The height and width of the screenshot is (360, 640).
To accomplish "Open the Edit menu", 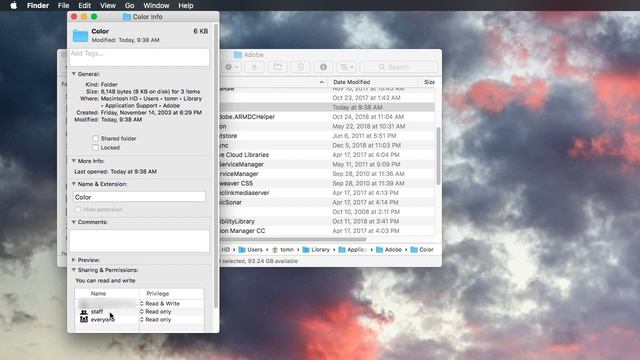I will pyautogui.click(x=84, y=5).
